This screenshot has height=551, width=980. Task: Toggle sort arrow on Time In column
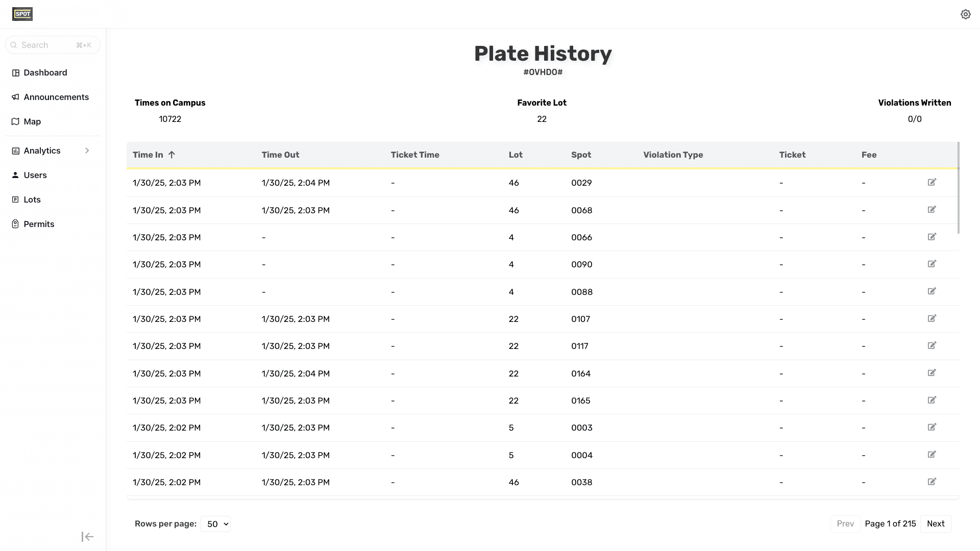tap(171, 155)
